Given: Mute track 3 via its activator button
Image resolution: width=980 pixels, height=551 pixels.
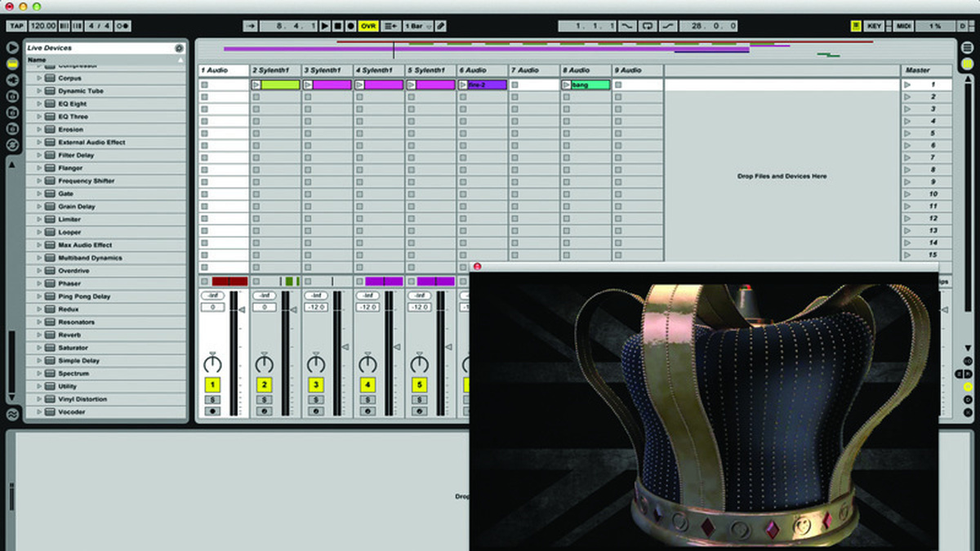Looking at the screenshot, I should point(316,384).
